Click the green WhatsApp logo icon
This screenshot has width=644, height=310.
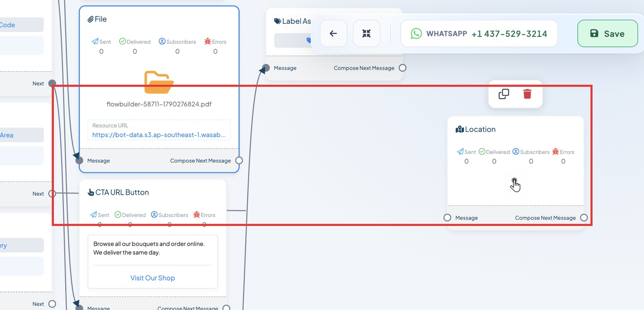(x=416, y=34)
